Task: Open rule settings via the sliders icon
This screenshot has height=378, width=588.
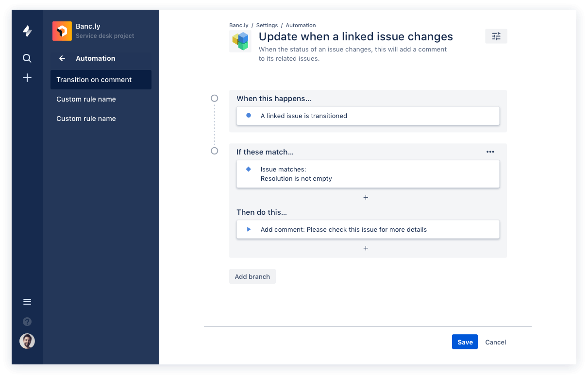Action: [x=496, y=36]
